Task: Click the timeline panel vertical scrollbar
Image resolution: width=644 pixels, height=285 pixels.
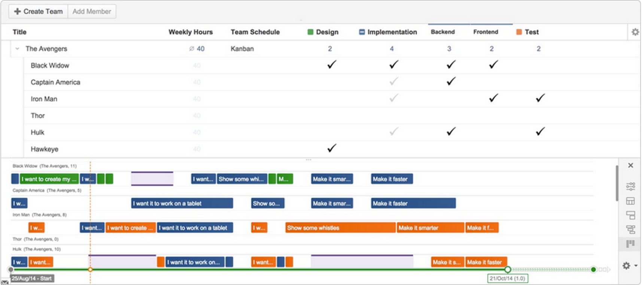Action: [x=617, y=183]
